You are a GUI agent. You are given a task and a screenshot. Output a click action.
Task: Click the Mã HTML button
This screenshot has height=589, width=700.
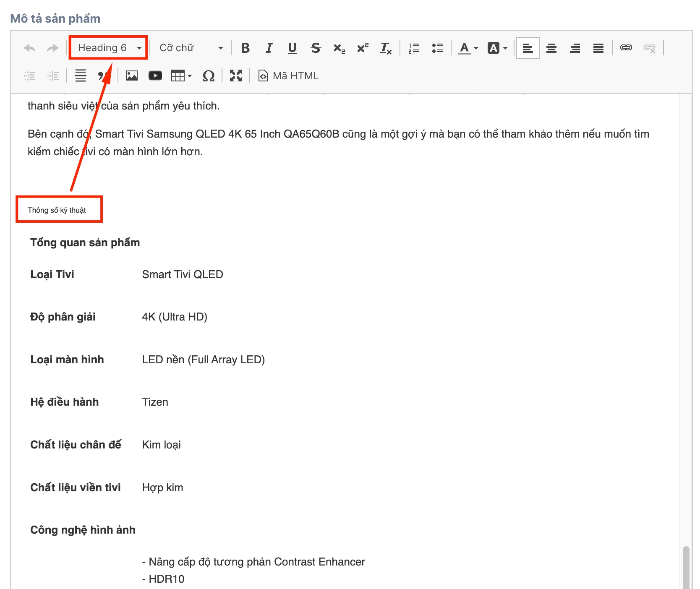[289, 76]
